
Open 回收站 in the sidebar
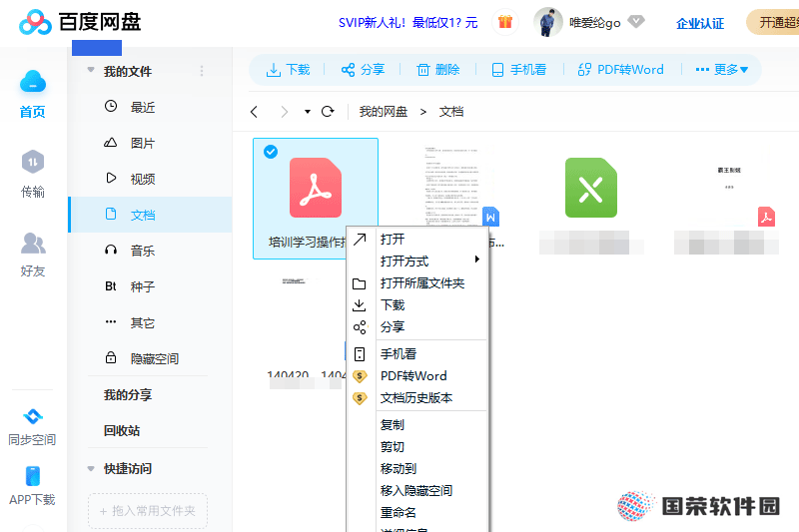[x=122, y=431]
